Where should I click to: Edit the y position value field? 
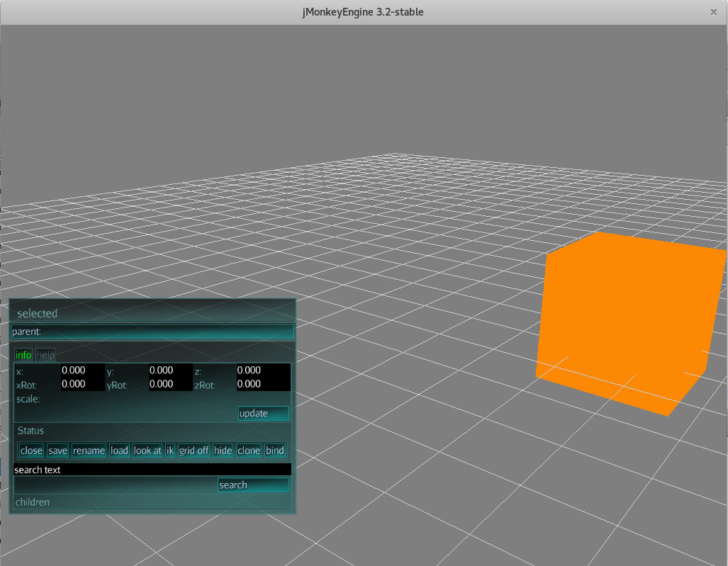pos(170,370)
